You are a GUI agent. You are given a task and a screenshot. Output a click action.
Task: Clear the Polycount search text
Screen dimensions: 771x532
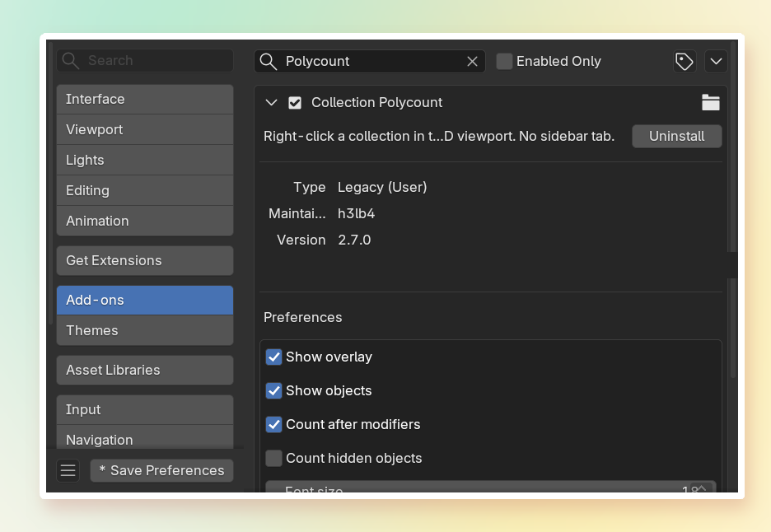click(472, 62)
